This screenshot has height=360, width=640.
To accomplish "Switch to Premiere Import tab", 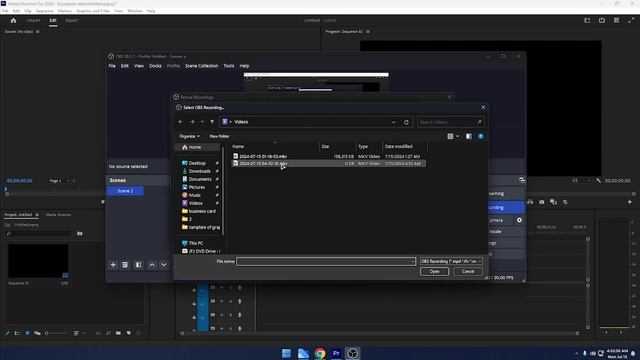I will [33, 20].
